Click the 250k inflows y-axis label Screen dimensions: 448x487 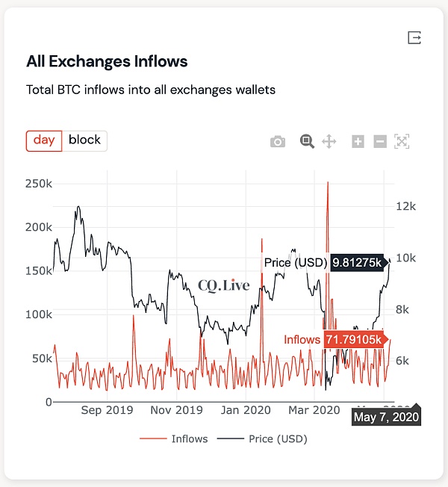point(37,183)
